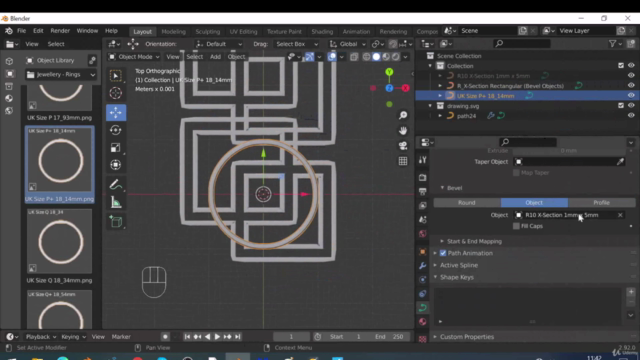Uncheck drawing.svg collection checkbox
640x360 pixels.
tap(620, 106)
